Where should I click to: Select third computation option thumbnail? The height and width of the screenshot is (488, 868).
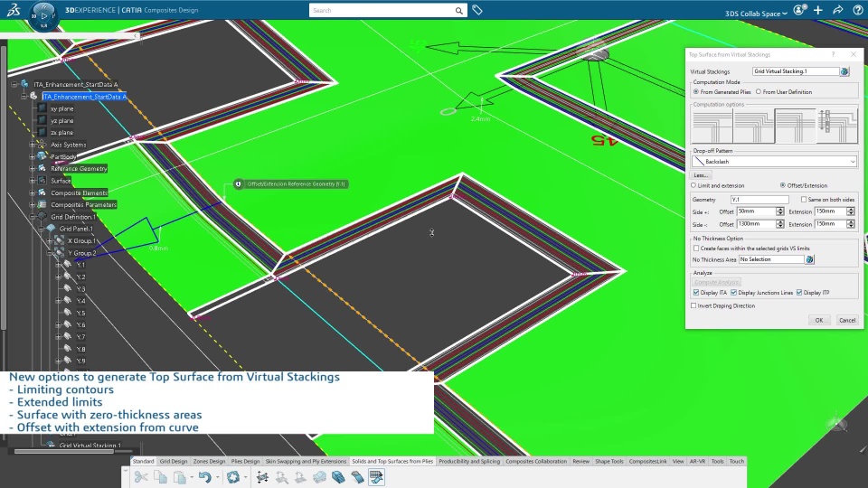coord(795,127)
